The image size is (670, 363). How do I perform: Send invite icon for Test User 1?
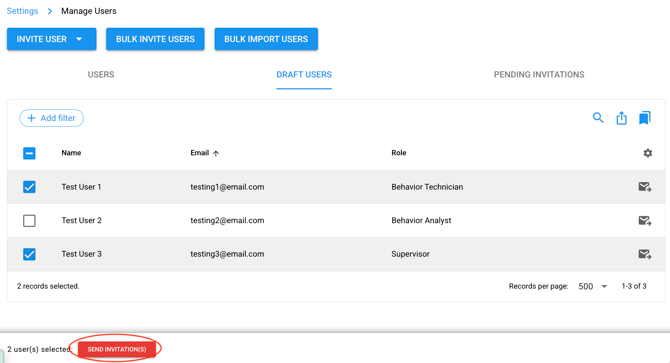644,187
